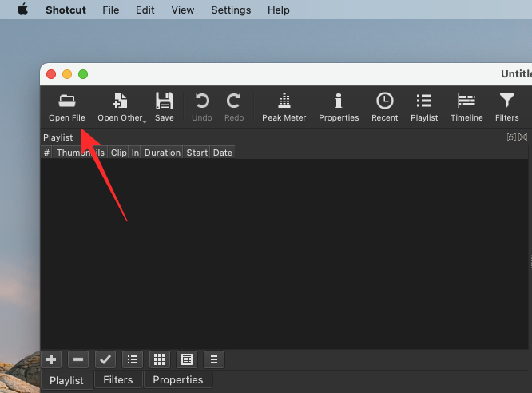Image resolution: width=532 pixels, height=393 pixels.
Task: Switch playlist to icons table view
Action: [x=187, y=359]
